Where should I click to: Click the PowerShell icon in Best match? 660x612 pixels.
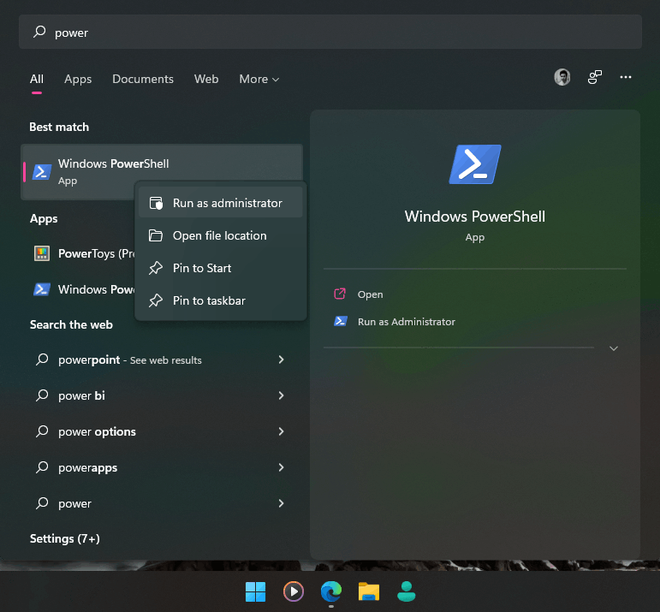42,172
